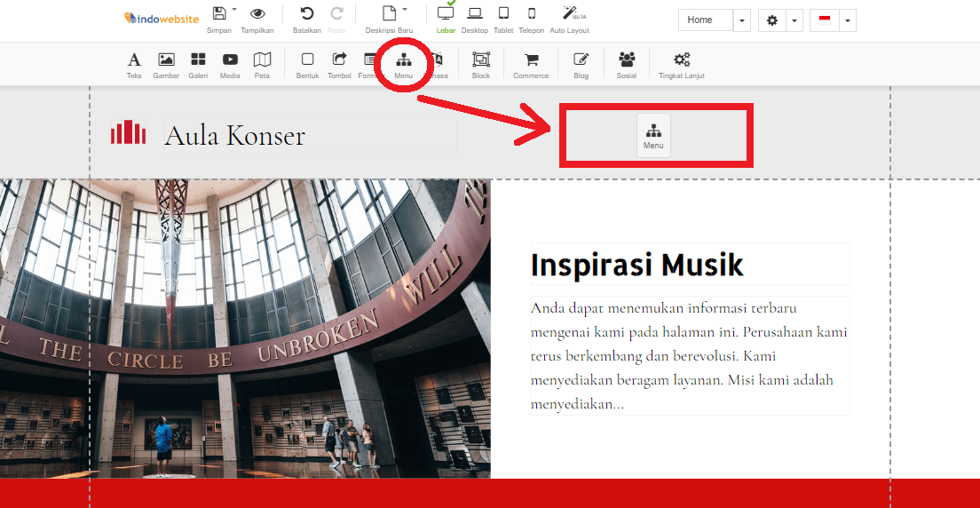This screenshot has height=508, width=980.
Task: Activate the Auto Layout wand tool
Action: (x=569, y=13)
